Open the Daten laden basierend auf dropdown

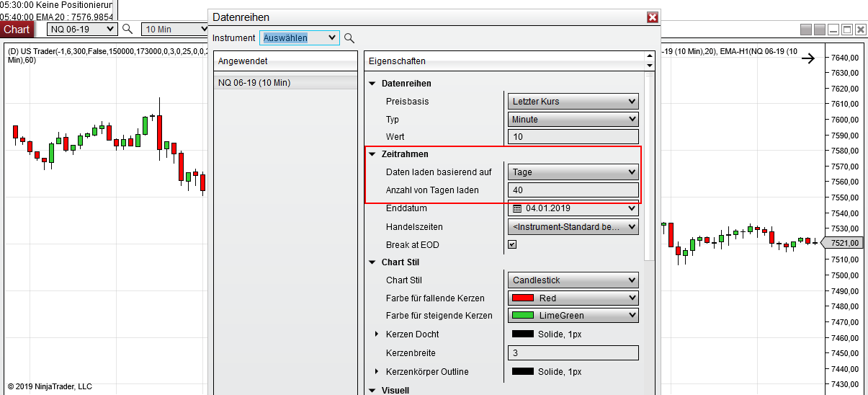(x=573, y=172)
